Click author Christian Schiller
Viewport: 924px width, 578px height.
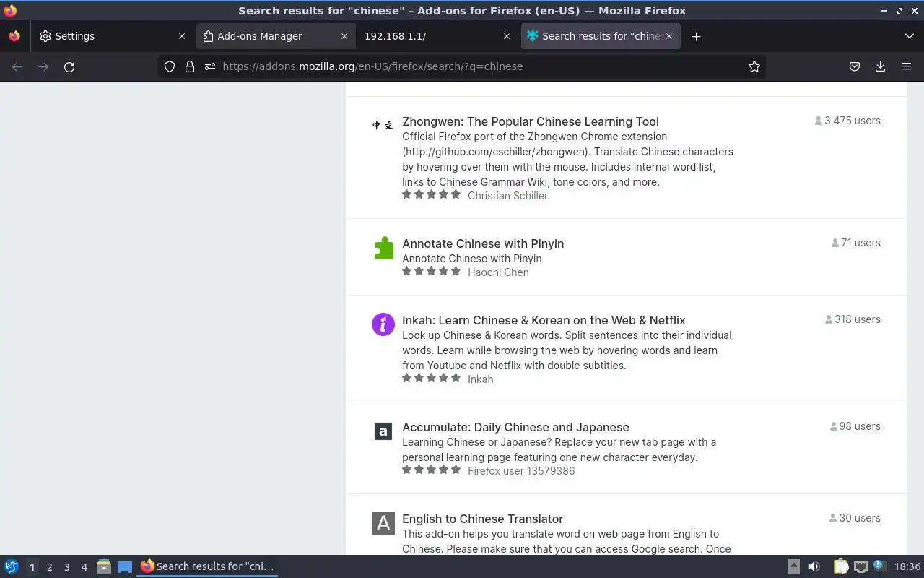click(x=507, y=196)
